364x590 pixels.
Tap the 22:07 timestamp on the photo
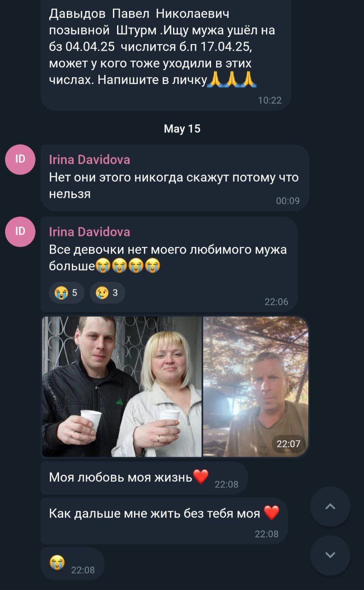[288, 444]
